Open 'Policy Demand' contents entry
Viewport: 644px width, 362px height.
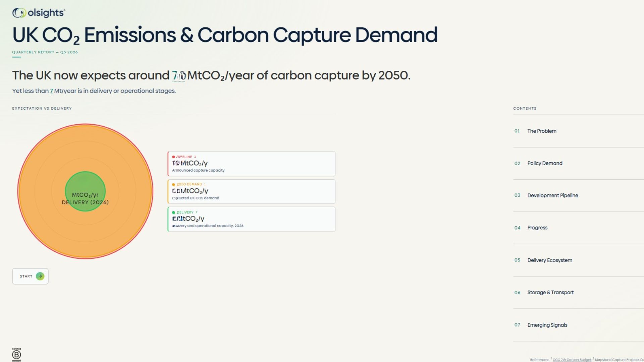[x=578, y=163]
